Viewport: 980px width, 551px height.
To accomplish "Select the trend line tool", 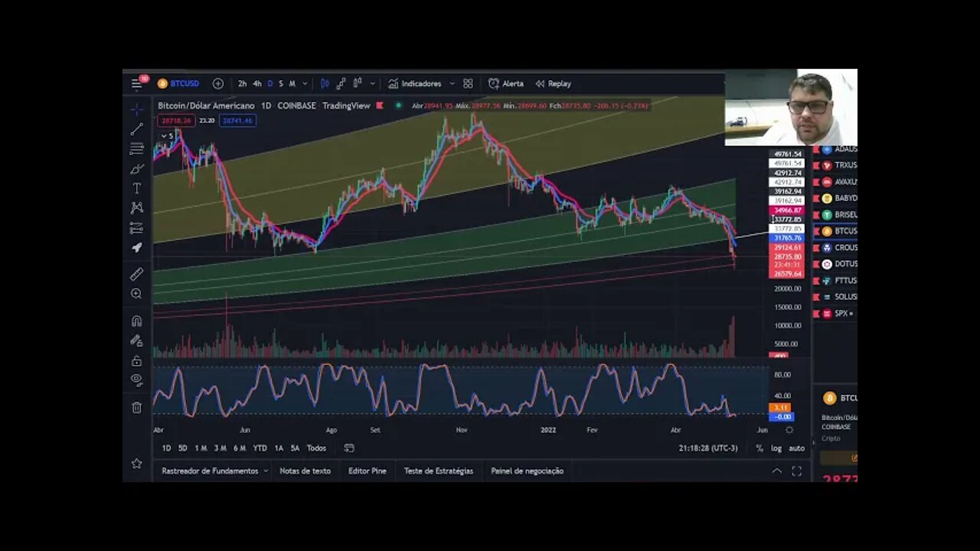I will (x=136, y=129).
